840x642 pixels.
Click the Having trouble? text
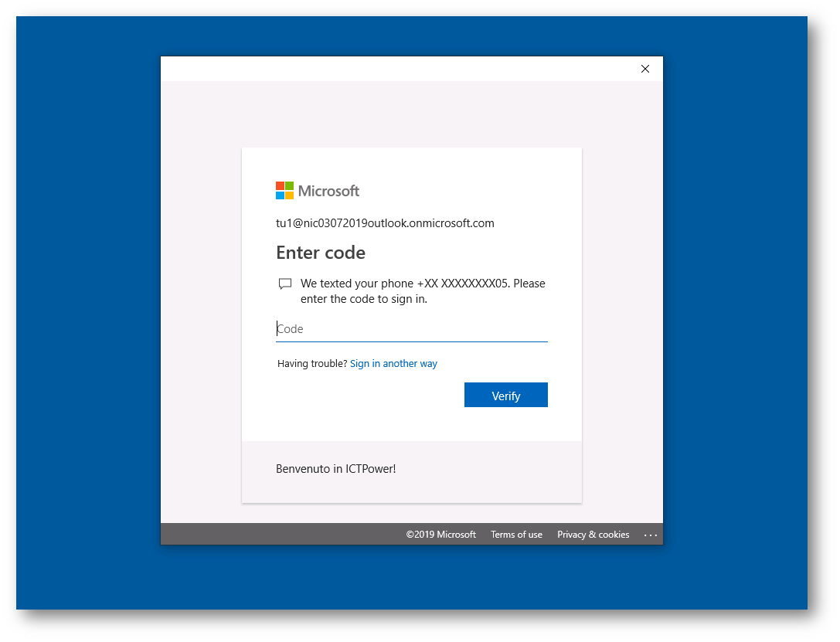point(312,364)
